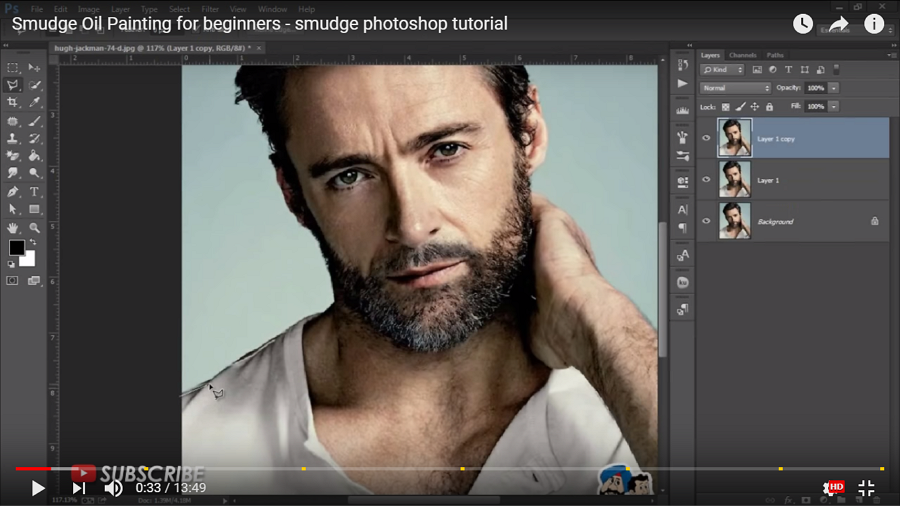Screen dimensions: 900x506
Task: Switch to the Paths tab
Action: 775,55
